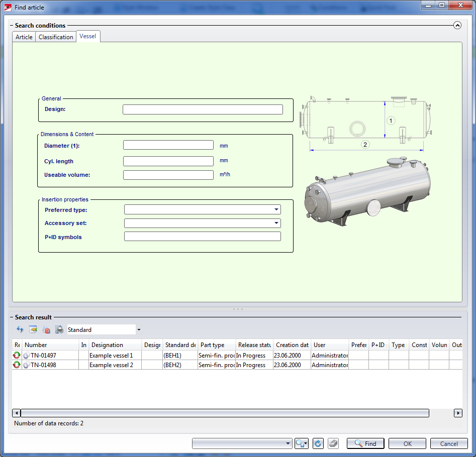Click the eraser icon to clear search conditions
Viewport: 476px width, 457px height.
click(x=333, y=443)
